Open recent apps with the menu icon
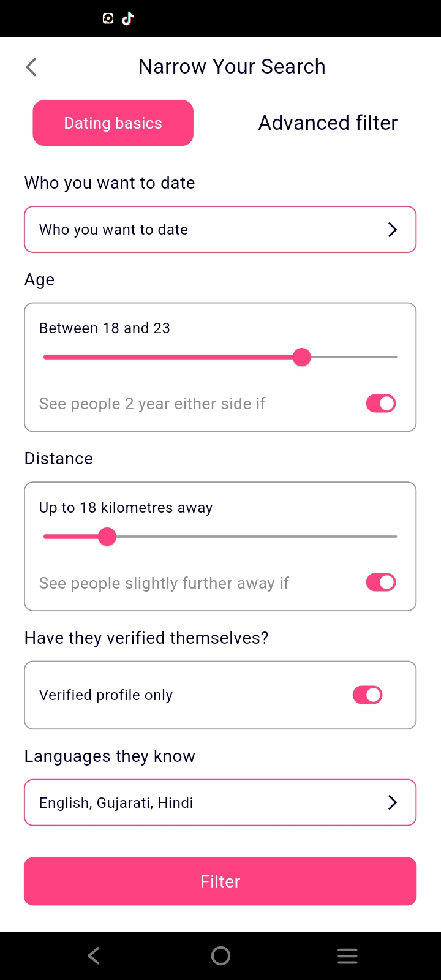This screenshot has width=441, height=980. coord(347,955)
